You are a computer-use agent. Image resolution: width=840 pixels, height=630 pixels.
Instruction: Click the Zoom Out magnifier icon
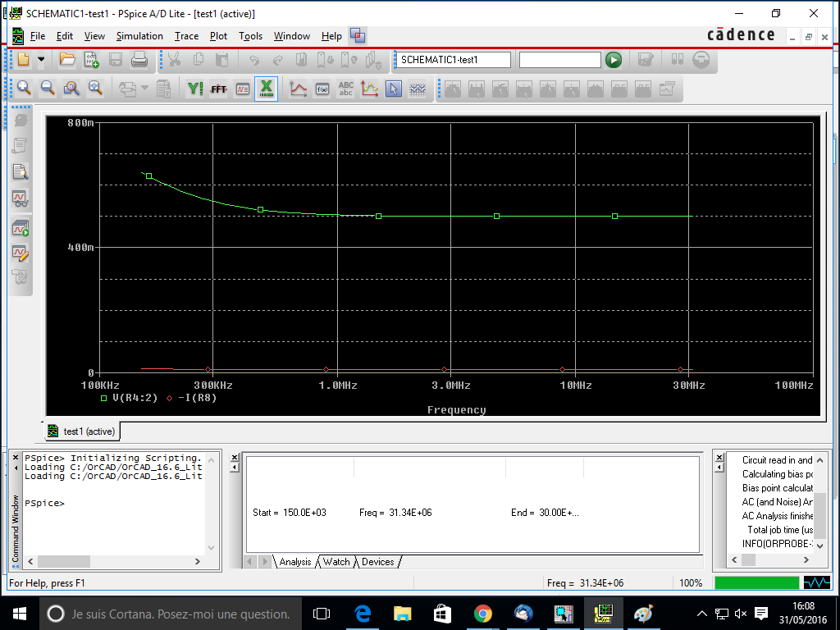coord(48,89)
